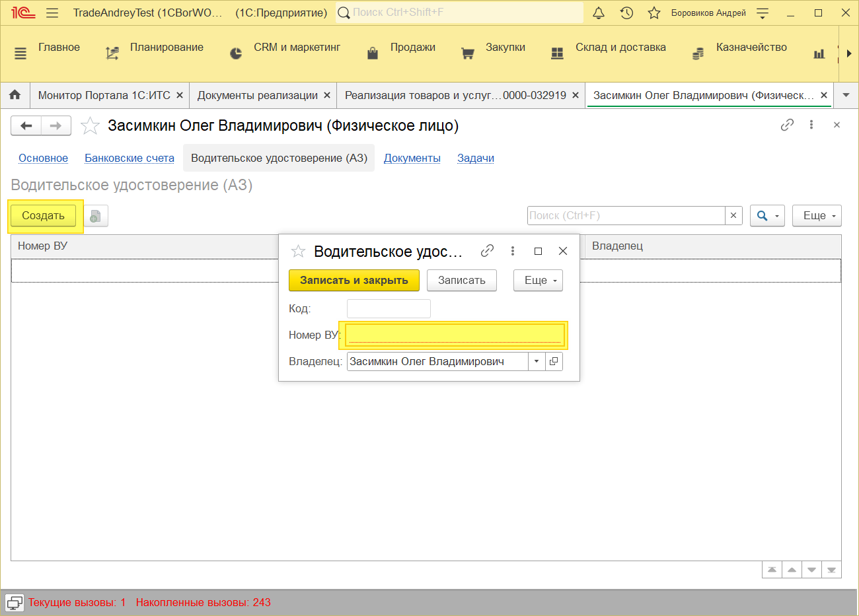Expand the list's Еще menu
This screenshot has height=616, width=859.
point(817,215)
